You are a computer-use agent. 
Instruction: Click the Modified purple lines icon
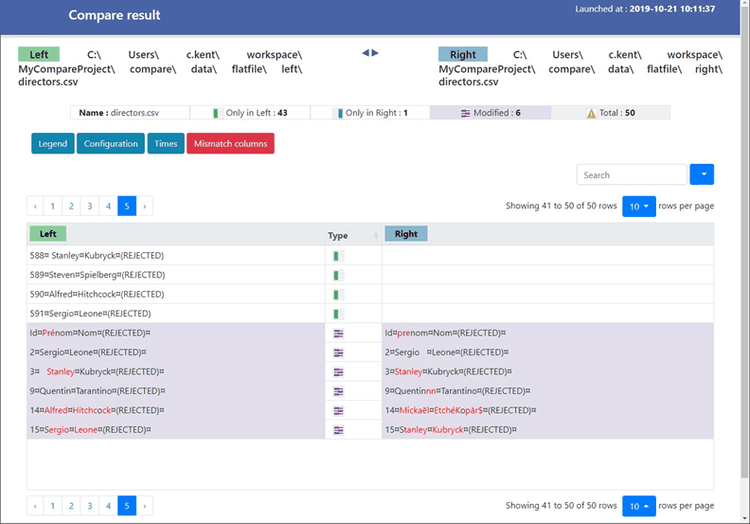tap(465, 113)
